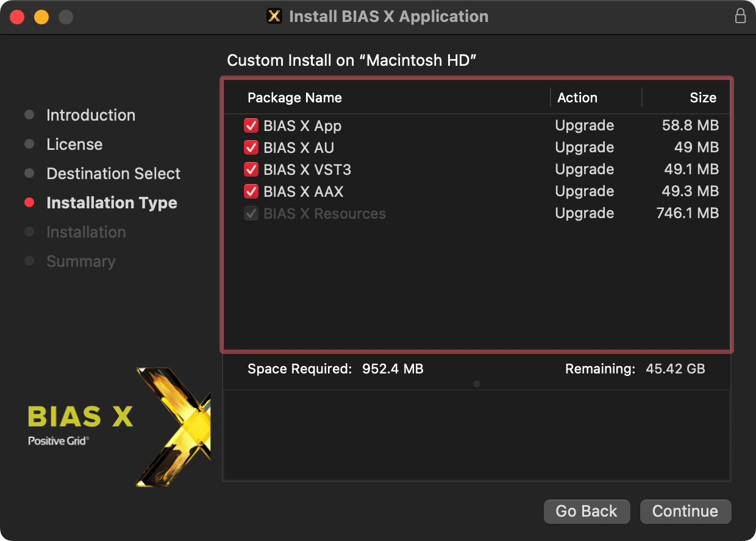
Task: Click the pane divider drag dot
Action: 477,384
